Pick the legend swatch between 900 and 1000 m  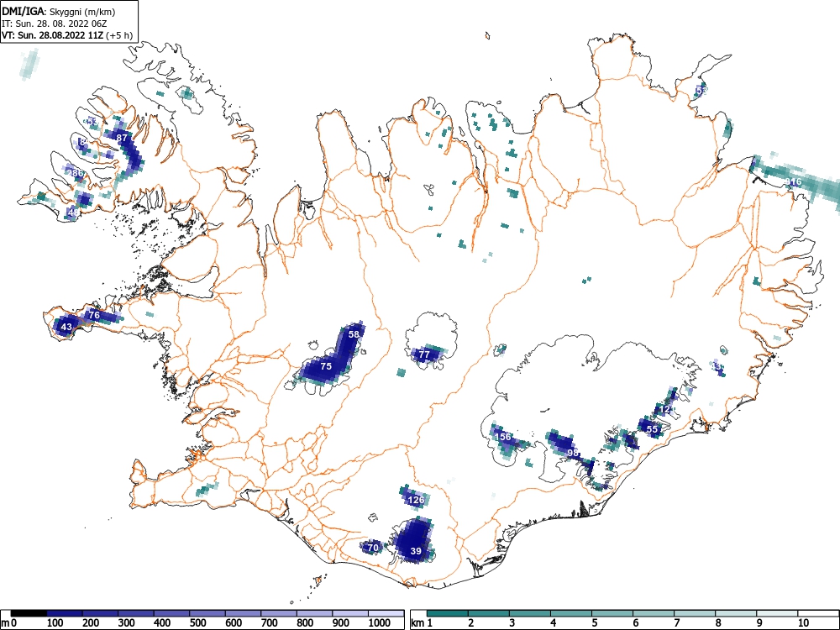pos(350,613)
